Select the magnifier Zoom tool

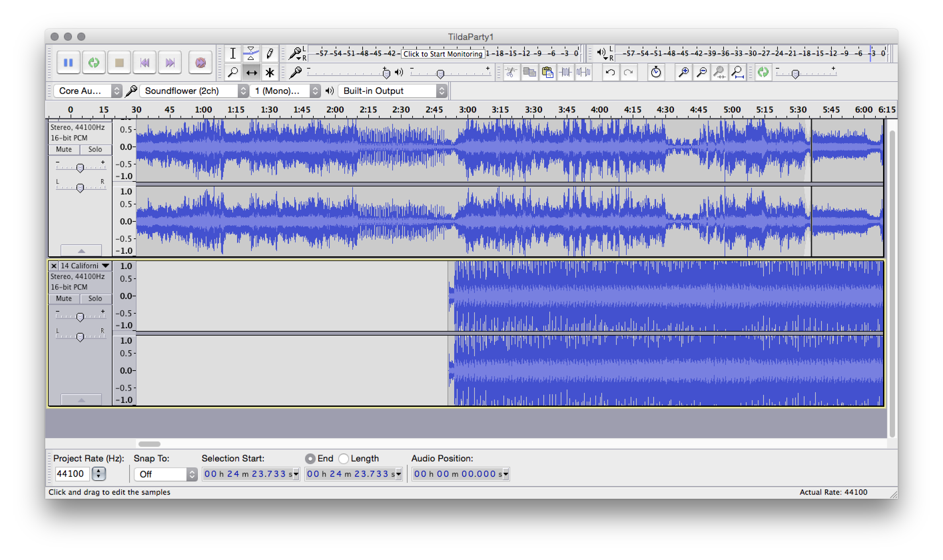coord(233,72)
